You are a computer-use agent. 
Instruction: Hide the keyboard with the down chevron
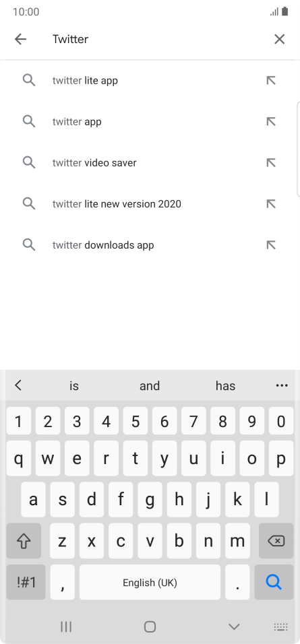point(234,626)
